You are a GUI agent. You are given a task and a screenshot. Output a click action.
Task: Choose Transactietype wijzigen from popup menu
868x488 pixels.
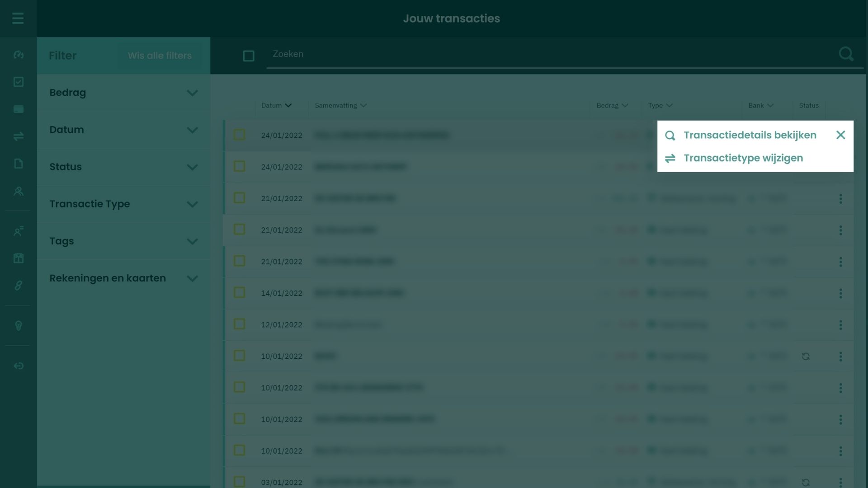[x=743, y=158]
